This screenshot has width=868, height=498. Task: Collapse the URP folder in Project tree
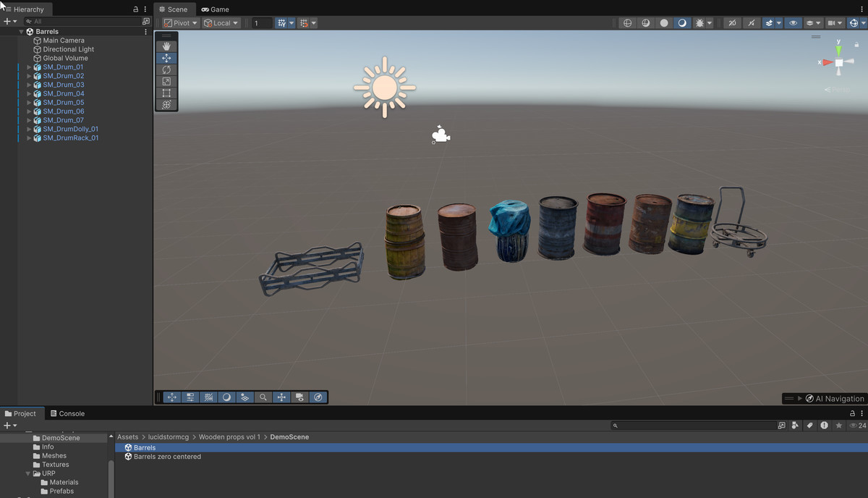tap(28, 473)
